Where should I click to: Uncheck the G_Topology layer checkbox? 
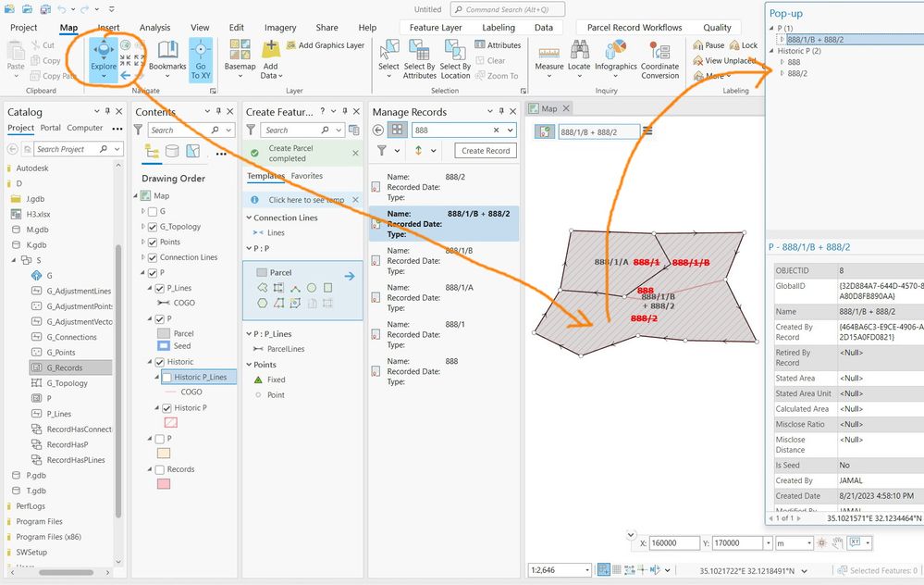tap(153, 227)
